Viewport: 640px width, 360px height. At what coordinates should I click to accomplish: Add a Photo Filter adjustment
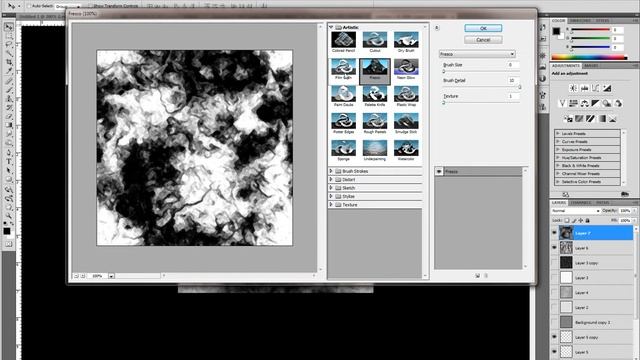coord(607,104)
